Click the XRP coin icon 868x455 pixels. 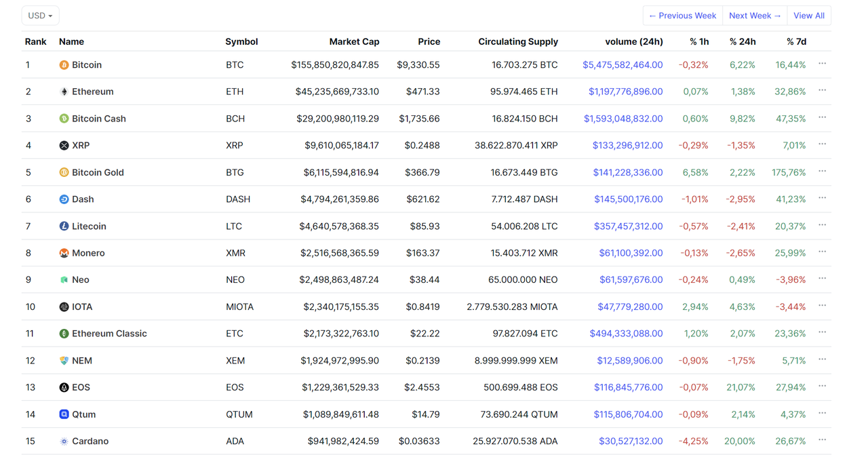(64, 146)
